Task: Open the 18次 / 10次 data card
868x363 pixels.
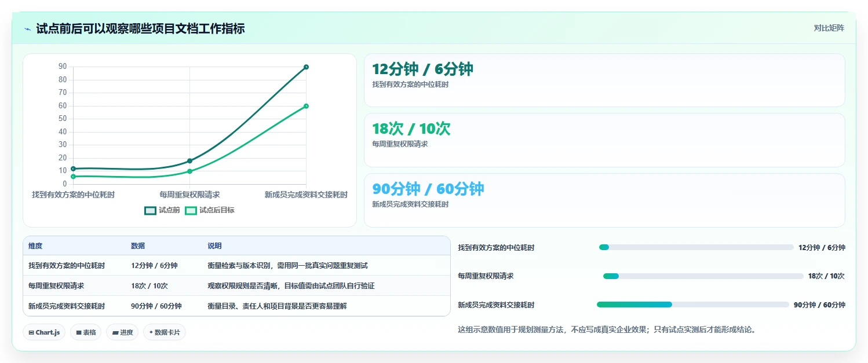Action: point(604,140)
